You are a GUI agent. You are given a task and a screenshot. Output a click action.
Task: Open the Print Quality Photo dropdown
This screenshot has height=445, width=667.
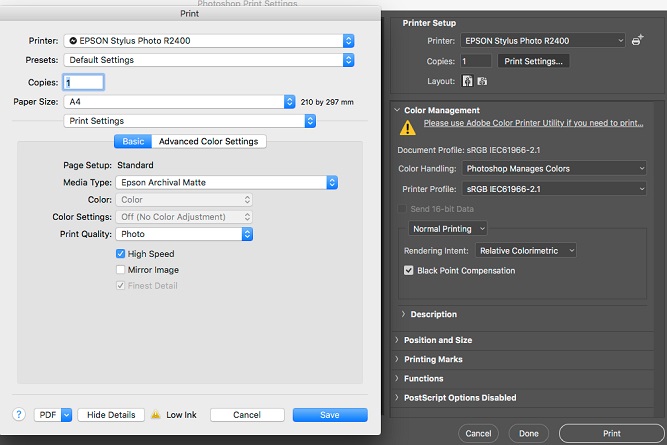pyautogui.click(x=184, y=234)
